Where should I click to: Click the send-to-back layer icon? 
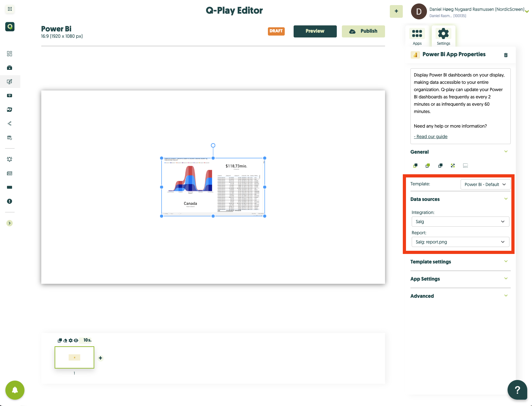415,166
